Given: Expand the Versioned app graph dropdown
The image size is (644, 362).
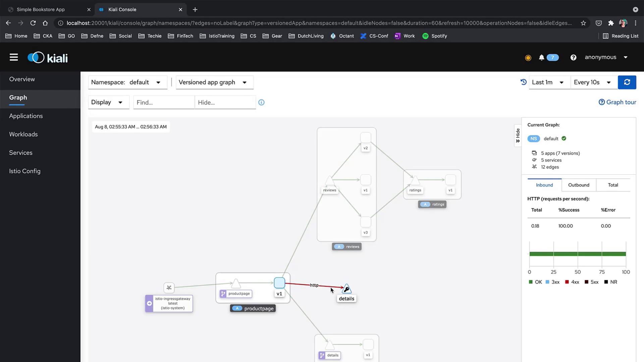Looking at the screenshot, I should click(214, 82).
